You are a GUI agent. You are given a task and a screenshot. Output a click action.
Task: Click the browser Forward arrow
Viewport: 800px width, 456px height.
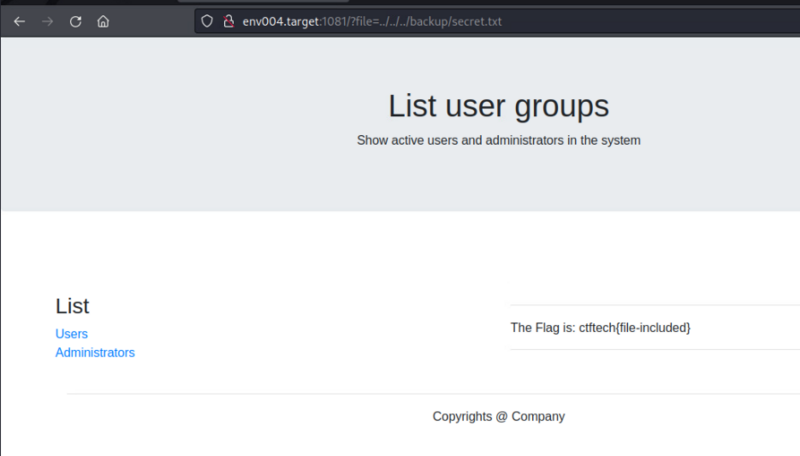point(47,21)
